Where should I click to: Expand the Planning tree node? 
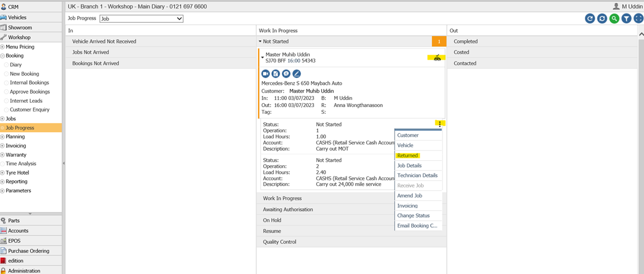pyautogui.click(x=2, y=137)
